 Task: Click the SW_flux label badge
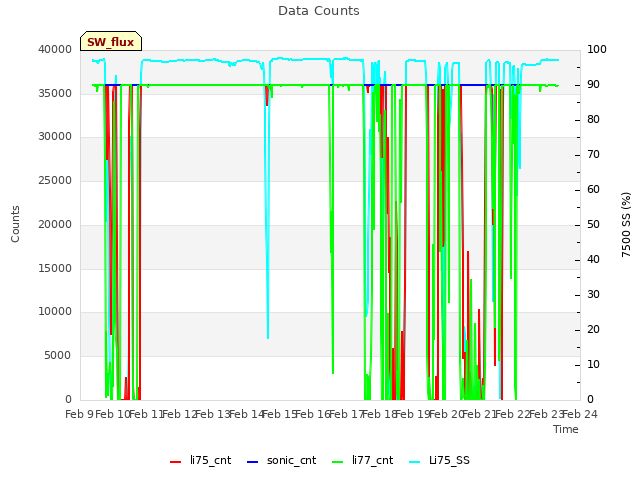coord(111,41)
